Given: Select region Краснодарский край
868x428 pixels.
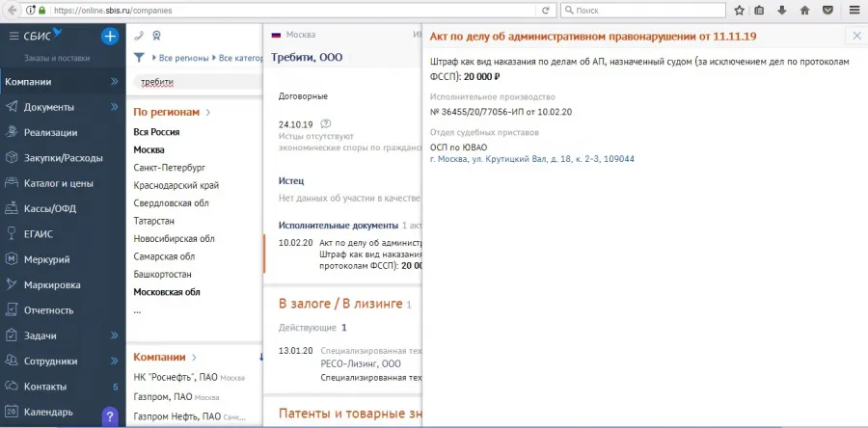Looking at the screenshot, I should coord(176,185).
